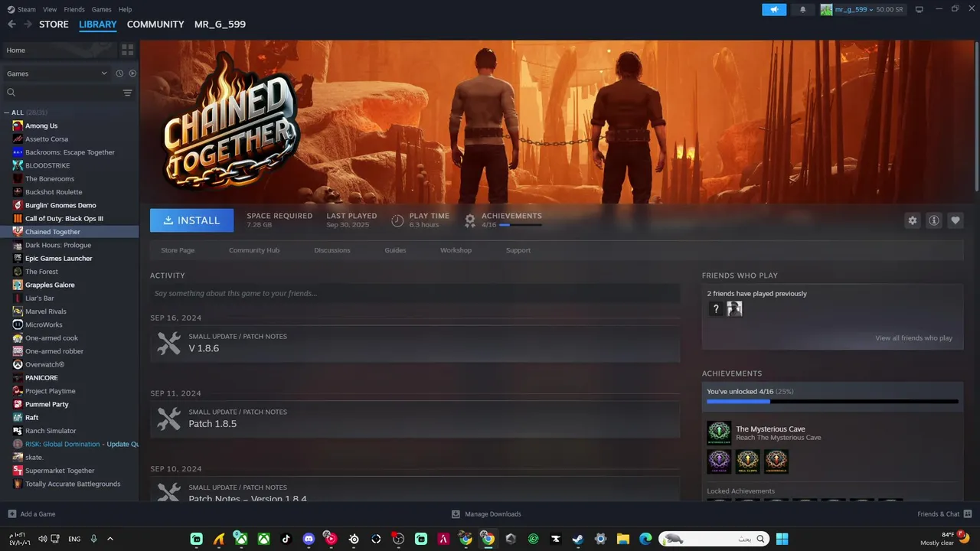Open the View menu
Image resolution: width=980 pixels, height=551 pixels.
[50, 9]
